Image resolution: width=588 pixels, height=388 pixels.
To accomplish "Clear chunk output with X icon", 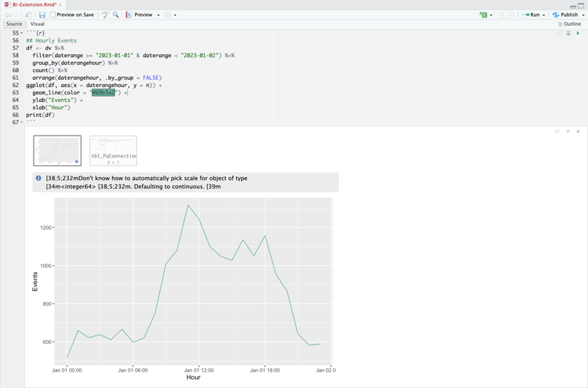I will coord(579,132).
